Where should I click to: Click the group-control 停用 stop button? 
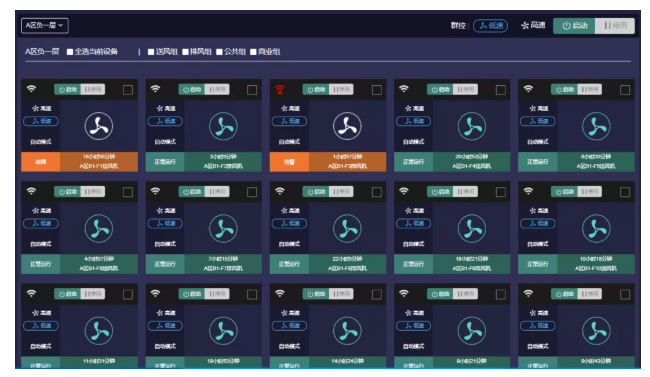615,26
